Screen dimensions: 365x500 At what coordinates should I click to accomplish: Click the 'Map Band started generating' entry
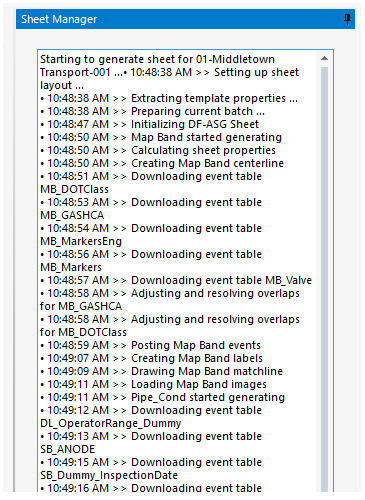(161, 137)
